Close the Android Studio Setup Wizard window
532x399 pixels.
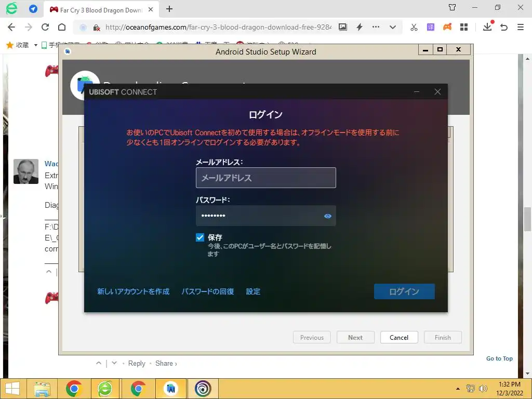coord(458,49)
